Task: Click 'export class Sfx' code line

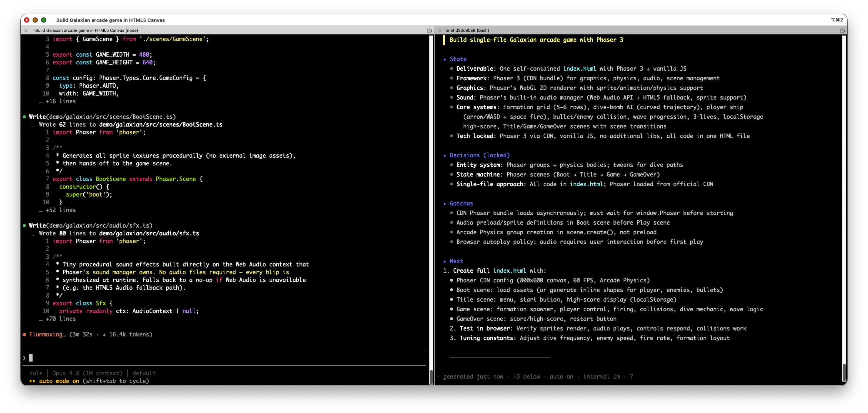Action: point(82,303)
